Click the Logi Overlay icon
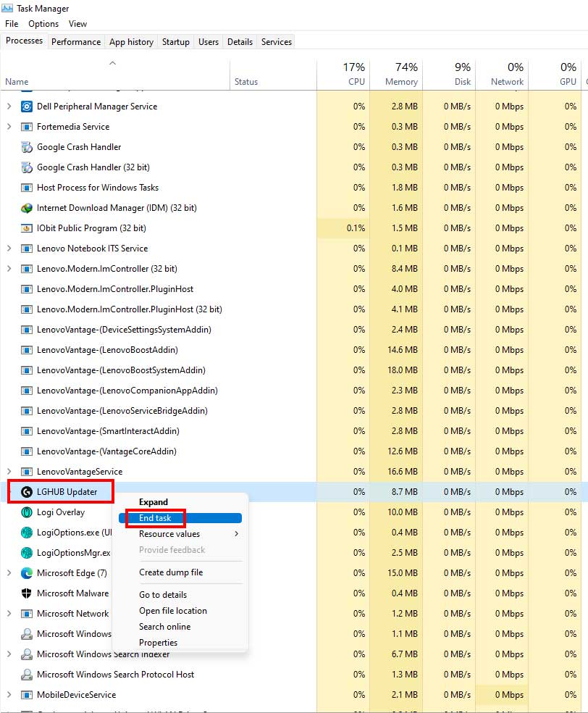This screenshot has height=713, width=588. point(27,512)
